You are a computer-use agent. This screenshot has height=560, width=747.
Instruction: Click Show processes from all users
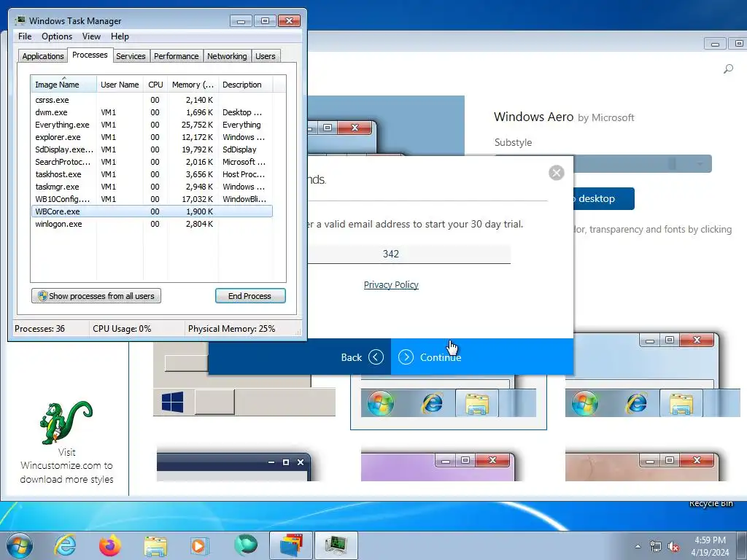click(96, 296)
